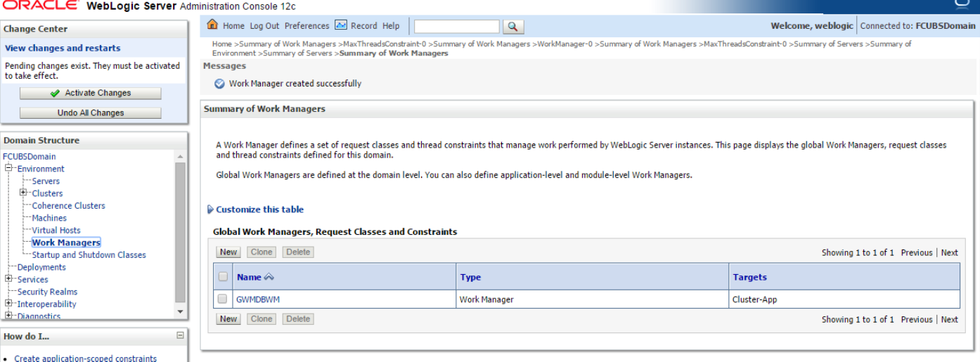The width and height of the screenshot is (980, 362).
Task: Click Log Out in top toolbar
Action: (264, 26)
